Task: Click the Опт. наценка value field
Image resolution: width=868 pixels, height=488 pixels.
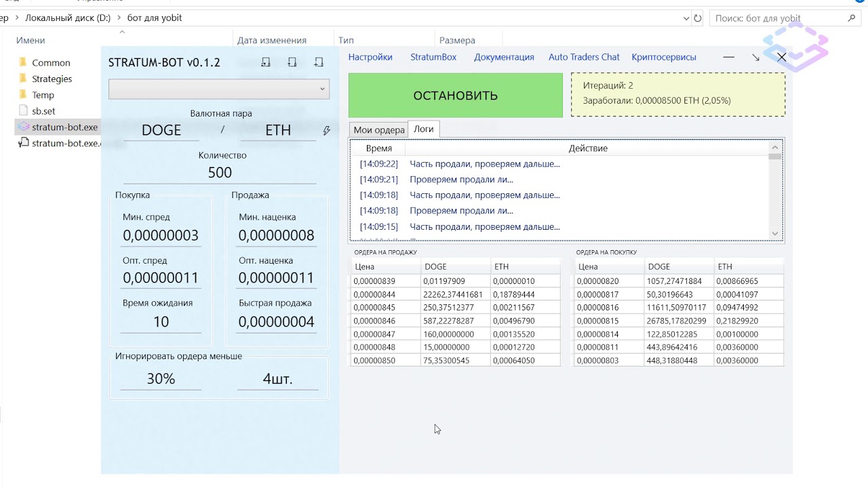Action: click(277, 279)
